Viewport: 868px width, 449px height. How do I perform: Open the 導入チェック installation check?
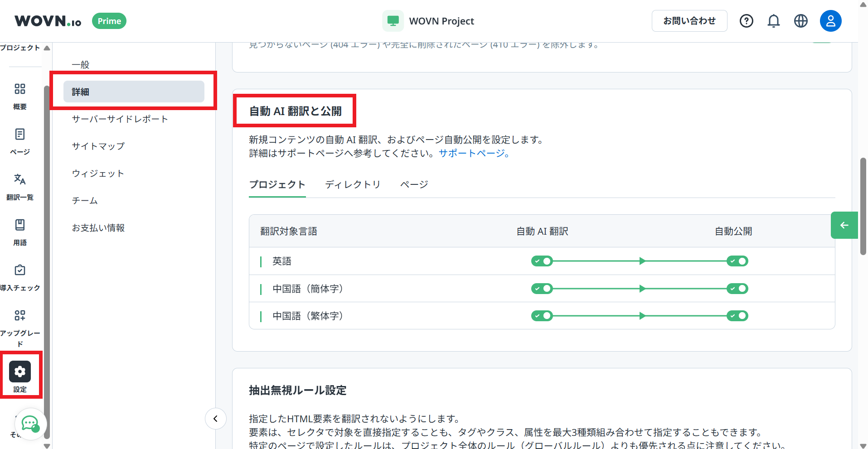pos(19,276)
